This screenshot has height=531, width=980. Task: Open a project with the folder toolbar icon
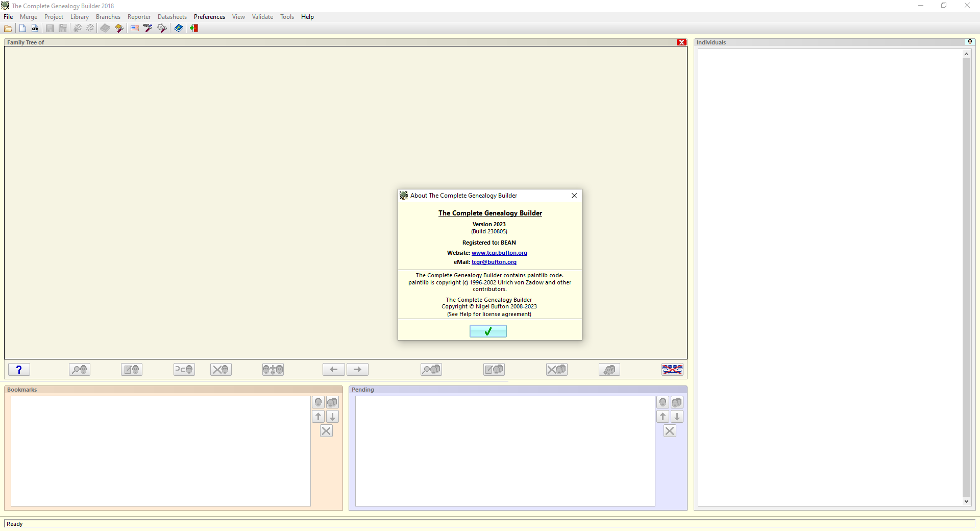tap(8, 29)
